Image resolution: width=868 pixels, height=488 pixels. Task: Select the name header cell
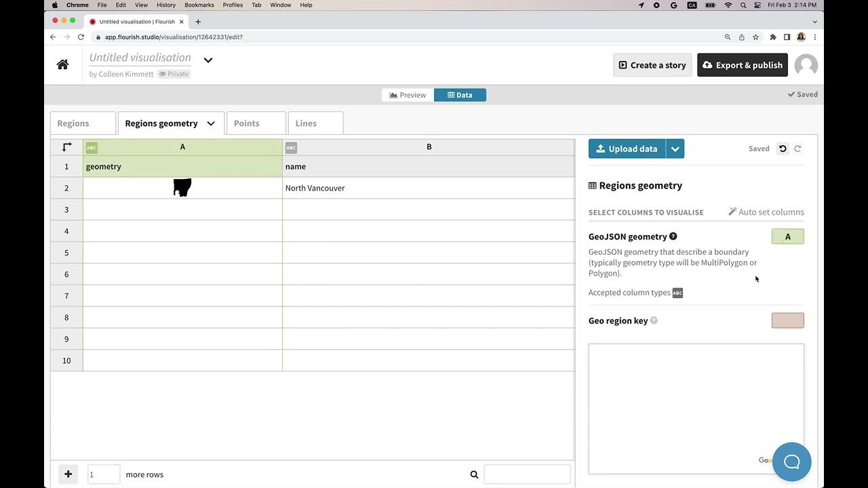point(429,167)
